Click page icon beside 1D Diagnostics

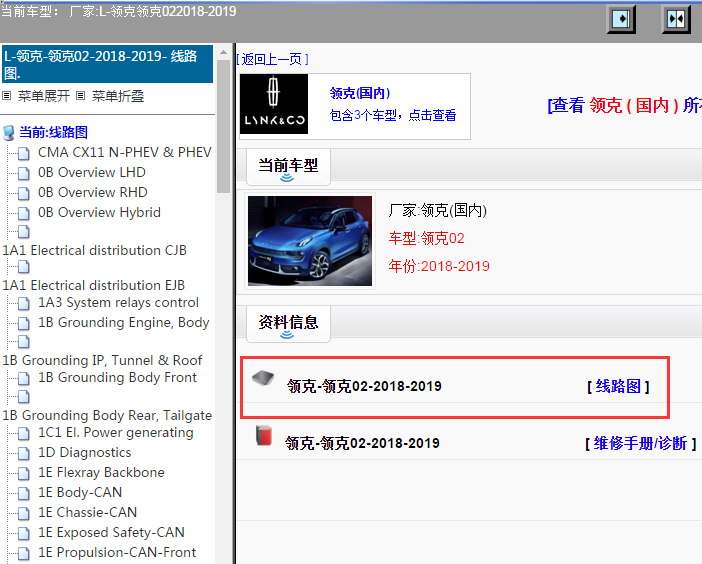tap(24, 453)
